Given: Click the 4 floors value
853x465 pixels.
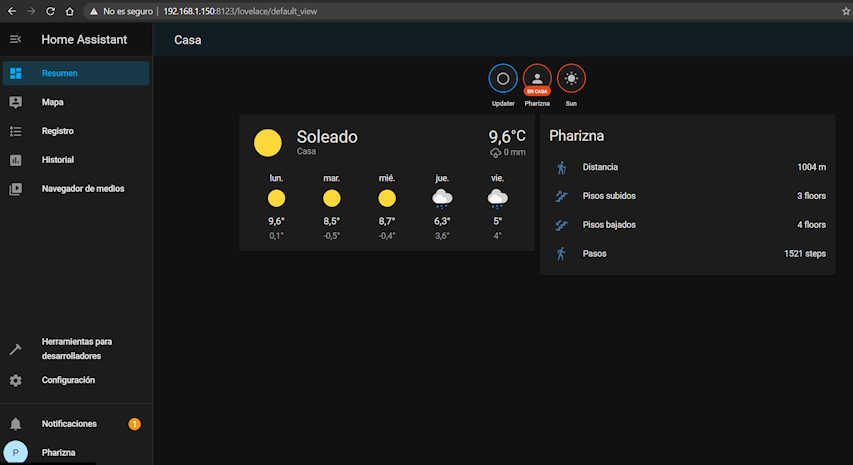Looking at the screenshot, I should click(811, 225).
